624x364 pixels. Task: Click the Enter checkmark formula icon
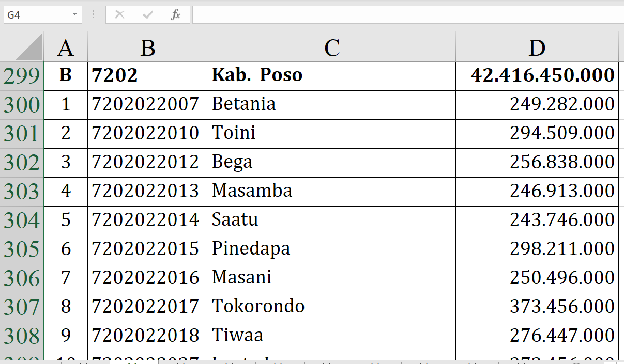point(148,15)
